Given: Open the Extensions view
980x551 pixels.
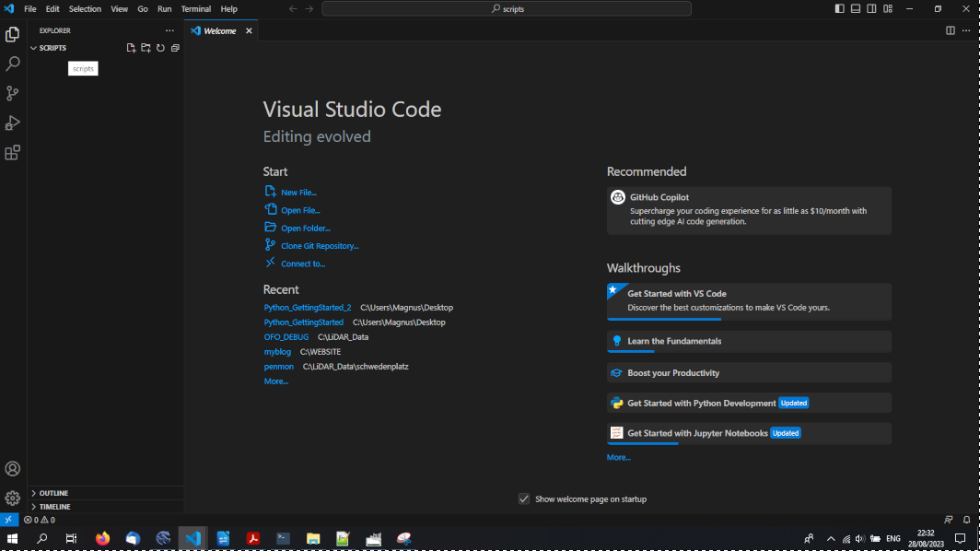Looking at the screenshot, I should [x=13, y=153].
